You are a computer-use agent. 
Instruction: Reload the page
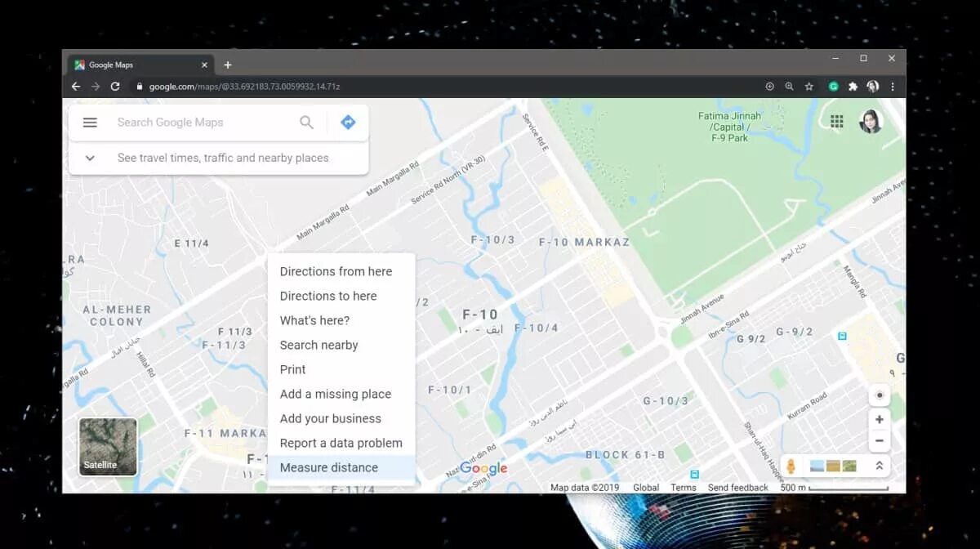(x=115, y=87)
